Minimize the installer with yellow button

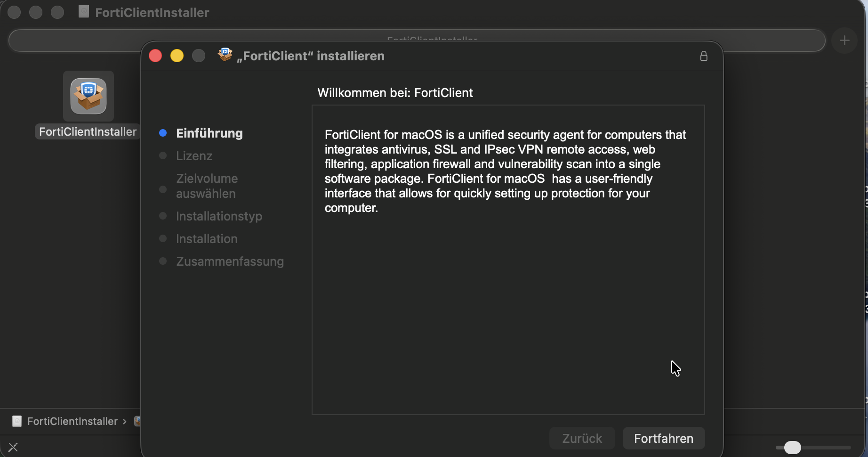click(177, 56)
